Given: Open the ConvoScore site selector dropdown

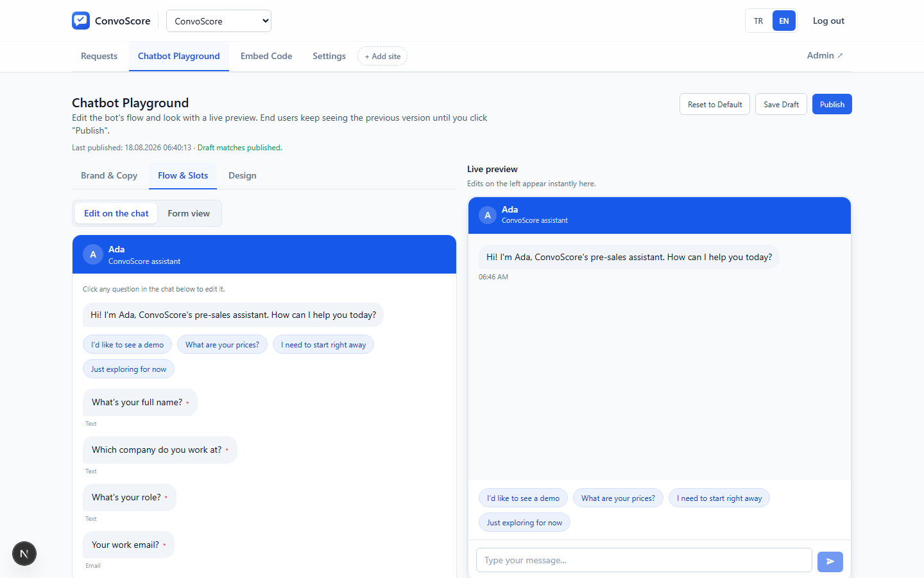Looking at the screenshot, I should (x=219, y=21).
